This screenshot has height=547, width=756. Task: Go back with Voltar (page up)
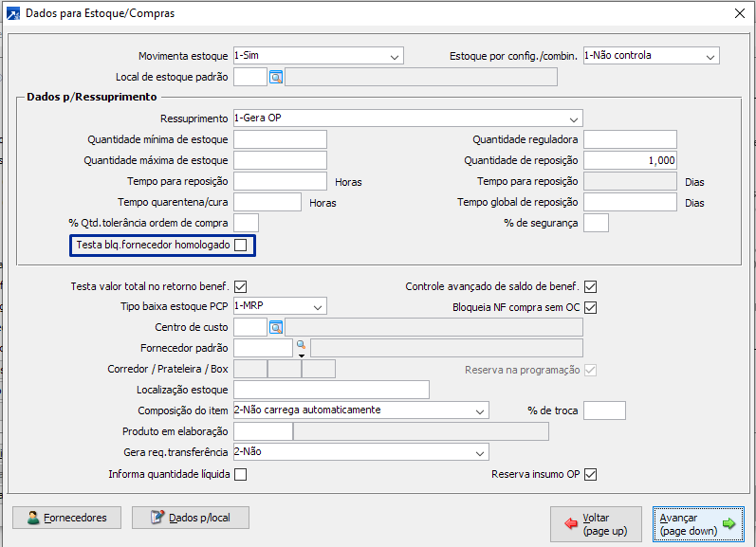[596, 524]
